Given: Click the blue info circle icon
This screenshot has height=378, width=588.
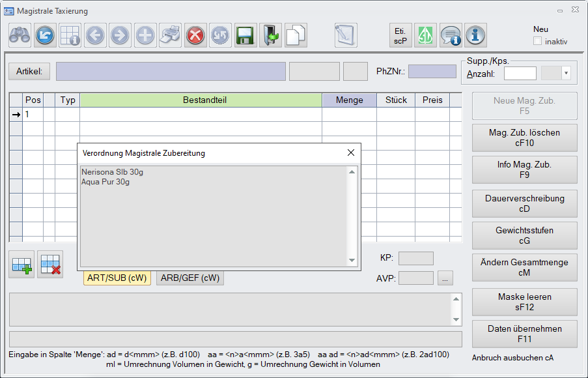Looking at the screenshot, I should [x=476, y=35].
